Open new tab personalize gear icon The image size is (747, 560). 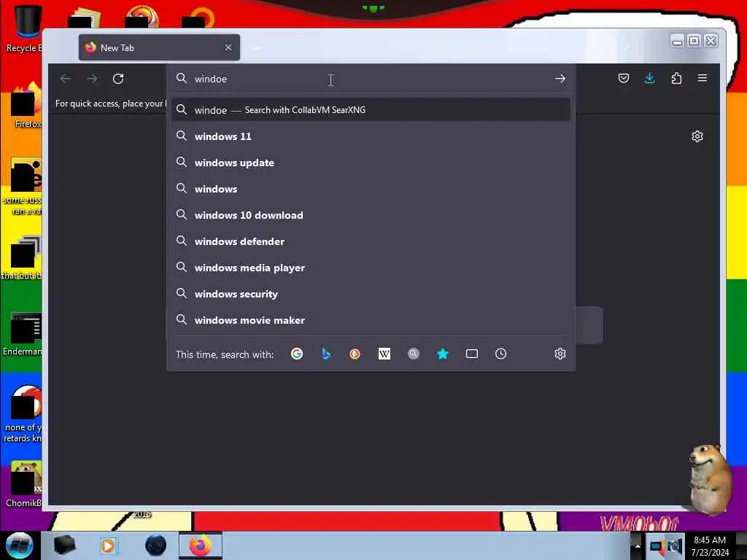point(697,136)
